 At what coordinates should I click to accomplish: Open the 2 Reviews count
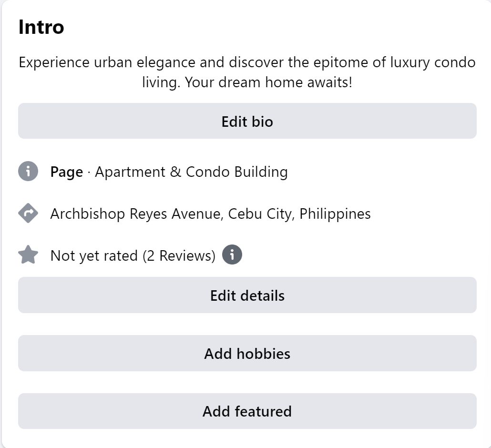click(179, 256)
